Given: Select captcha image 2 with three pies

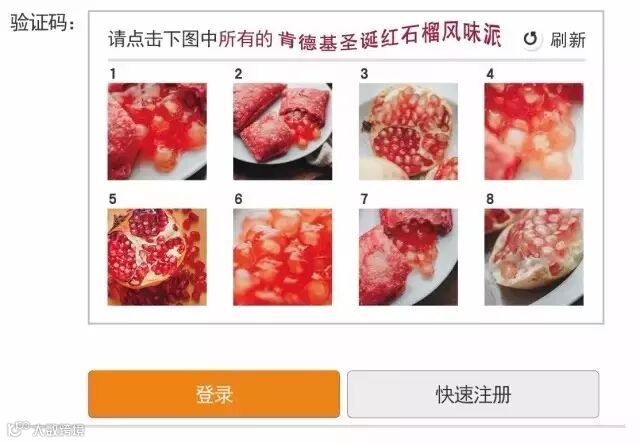Looking at the screenshot, I should (x=282, y=131).
